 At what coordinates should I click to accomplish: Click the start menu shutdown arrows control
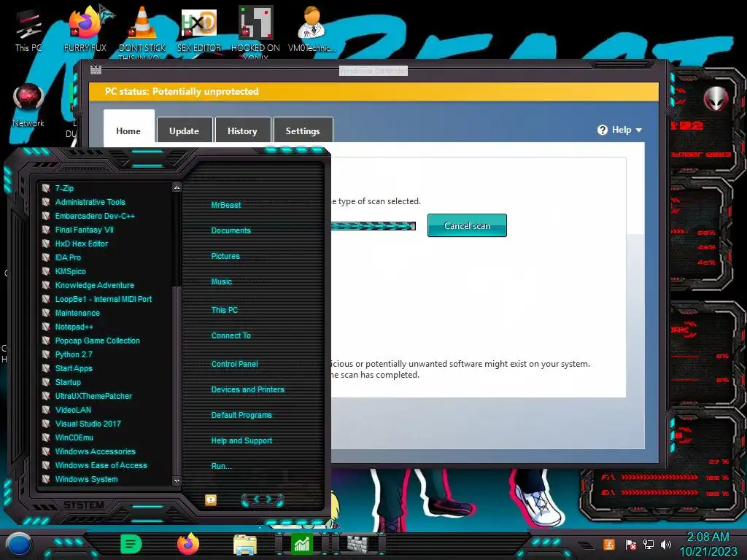[263, 499]
